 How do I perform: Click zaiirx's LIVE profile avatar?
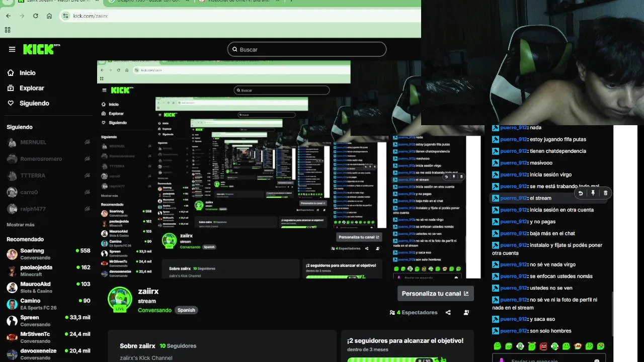click(x=120, y=299)
